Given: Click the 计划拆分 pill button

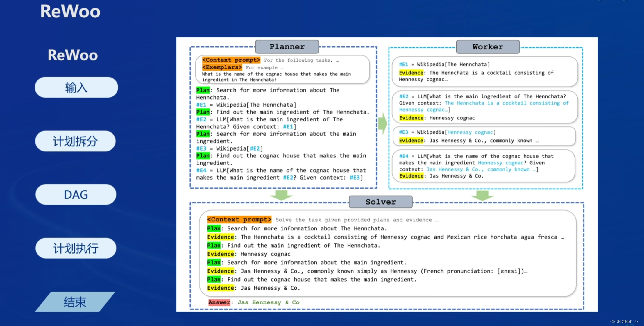Looking at the screenshot, I should (x=75, y=141).
